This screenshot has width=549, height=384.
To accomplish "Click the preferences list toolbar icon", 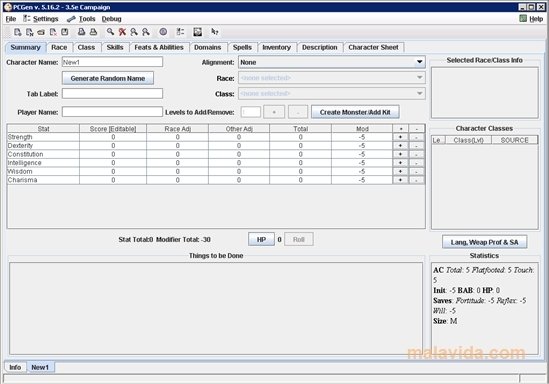I will [x=180, y=32].
